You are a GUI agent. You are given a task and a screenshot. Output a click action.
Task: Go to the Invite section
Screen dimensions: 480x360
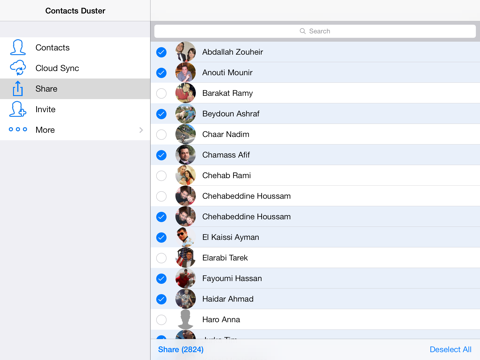[x=45, y=109]
